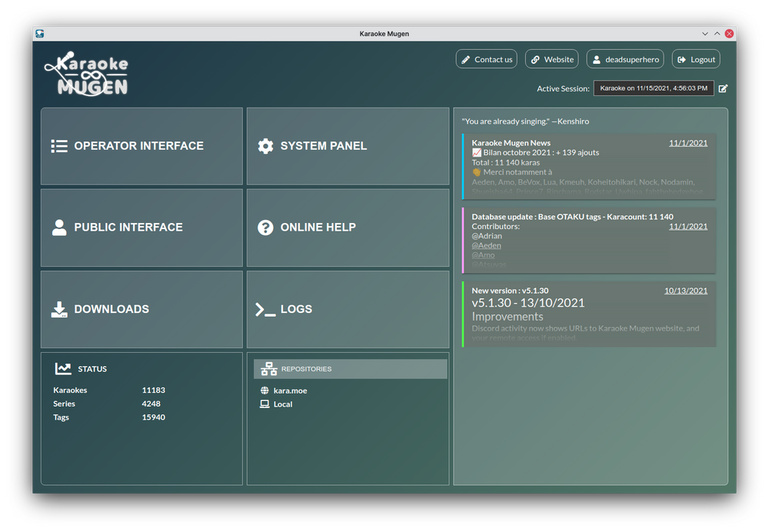Open the Logs tile
Screen dimensions: 769x532
coord(348,309)
